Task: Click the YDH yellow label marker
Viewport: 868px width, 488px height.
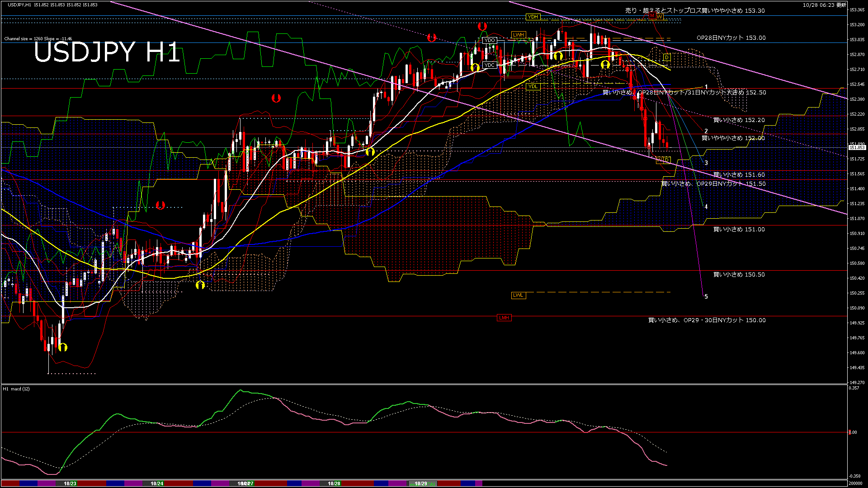Action: click(533, 17)
